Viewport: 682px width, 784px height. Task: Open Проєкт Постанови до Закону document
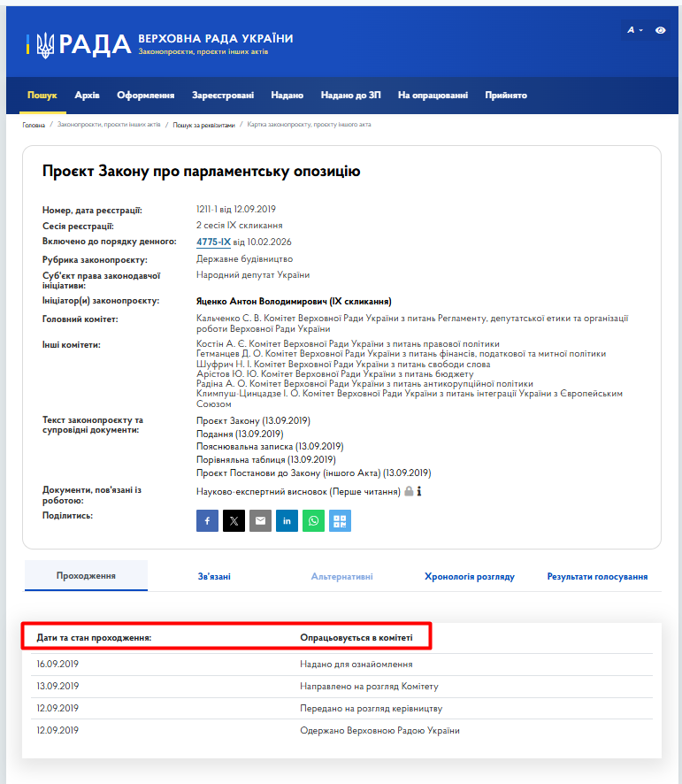313,473
